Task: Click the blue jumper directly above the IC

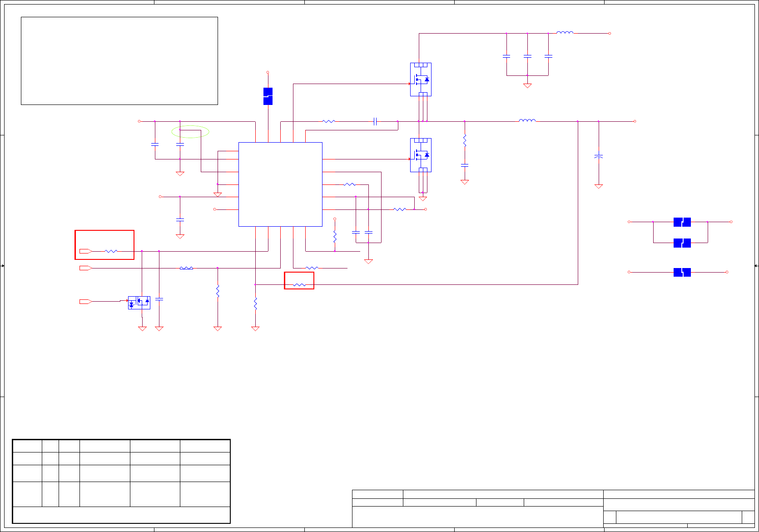Action: pyautogui.click(x=268, y=96)
